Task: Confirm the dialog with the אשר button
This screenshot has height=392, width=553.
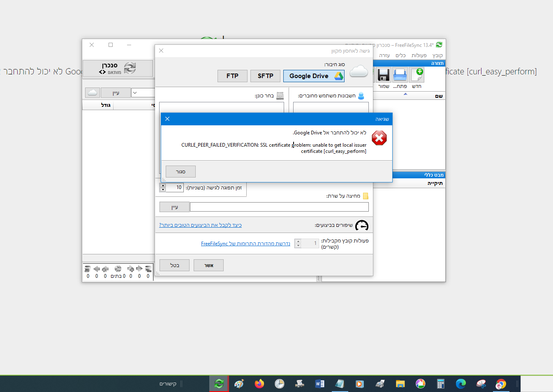Action: tap(208, 265)
